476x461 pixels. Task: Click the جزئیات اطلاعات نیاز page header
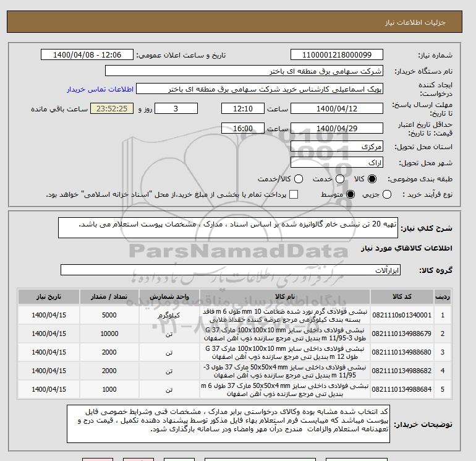pyautogui.click(x=415, y=22)
